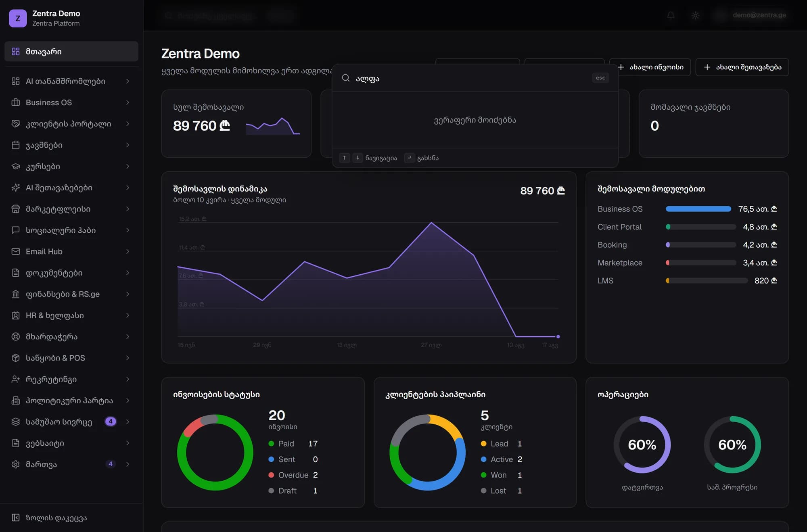Open the მარკეტფლეისი menu item
The width and height of the screenshot is (807, 532).
click(x=71, y=209)
